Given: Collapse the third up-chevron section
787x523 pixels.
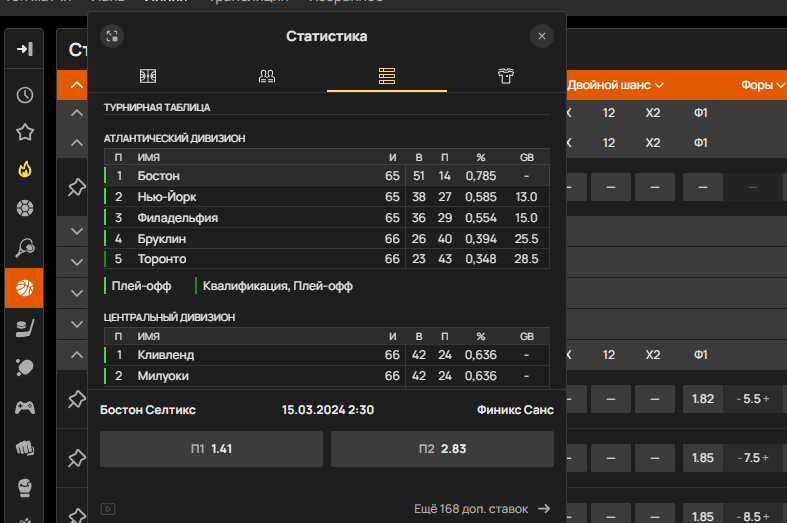Looking at the screenshot, I should (x=76, y=143).
